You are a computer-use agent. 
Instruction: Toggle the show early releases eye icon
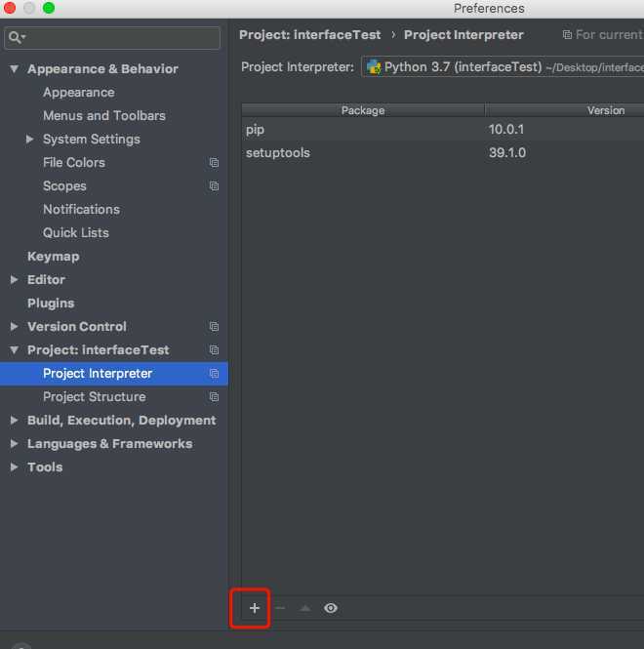(x=331, y=608)
